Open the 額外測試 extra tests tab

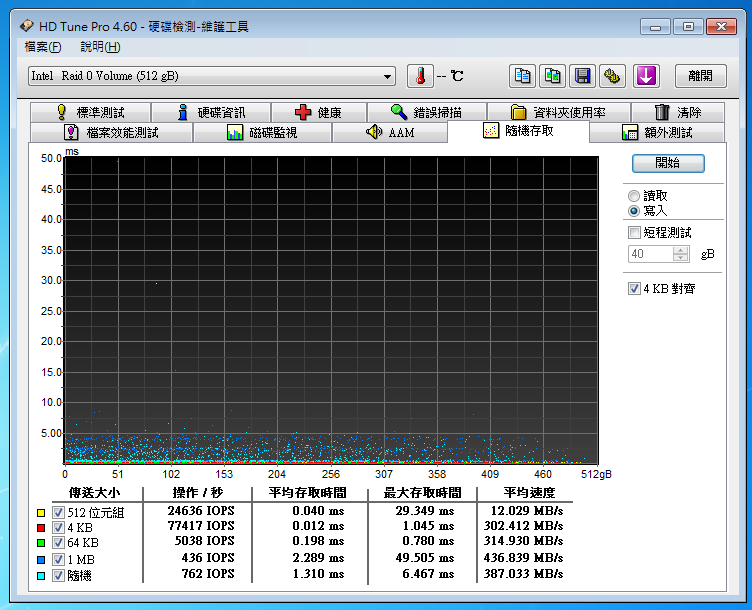657,132
